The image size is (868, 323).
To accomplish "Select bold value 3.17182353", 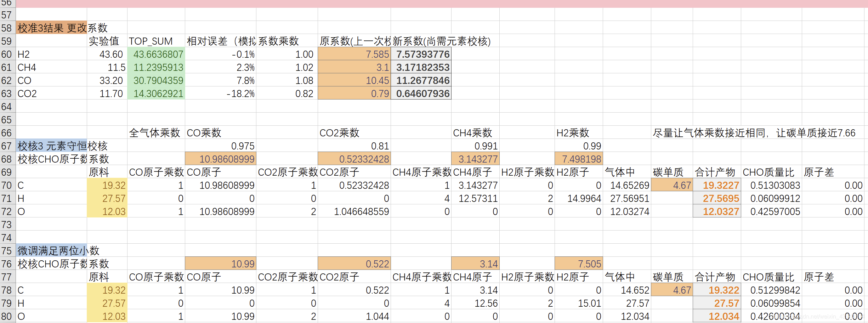I will (421, 67).
